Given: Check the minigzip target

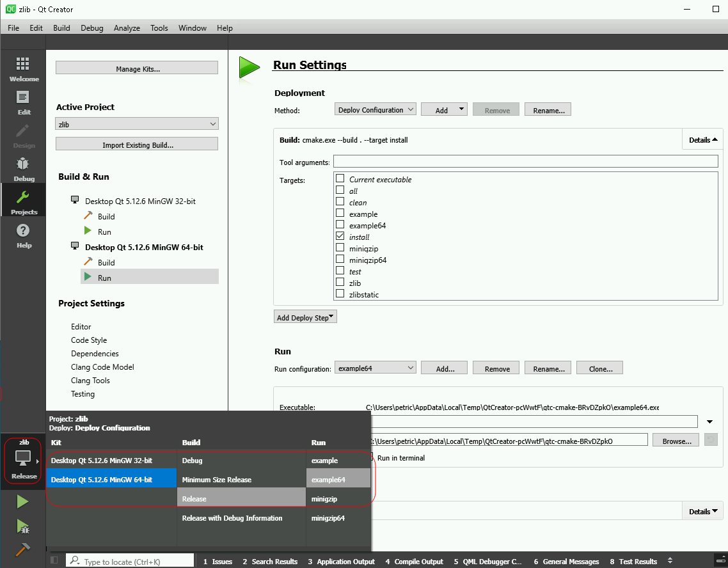Looking at the screenshot, I should 340,248.
